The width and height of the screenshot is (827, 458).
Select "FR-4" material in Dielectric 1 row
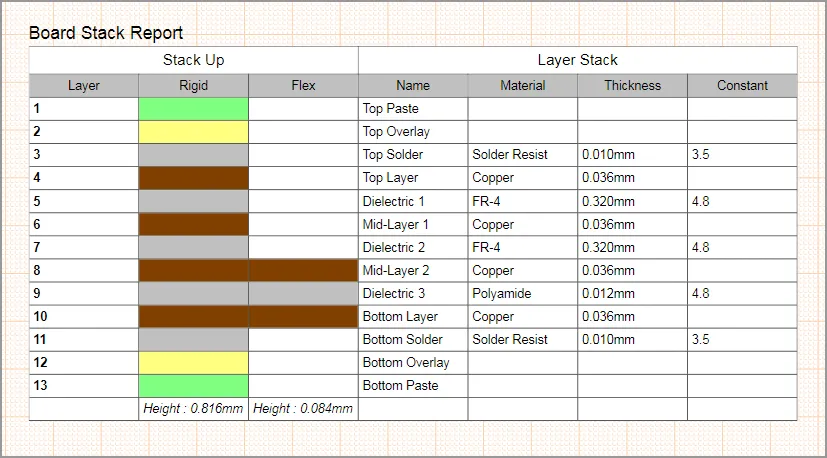click(523, 201)
